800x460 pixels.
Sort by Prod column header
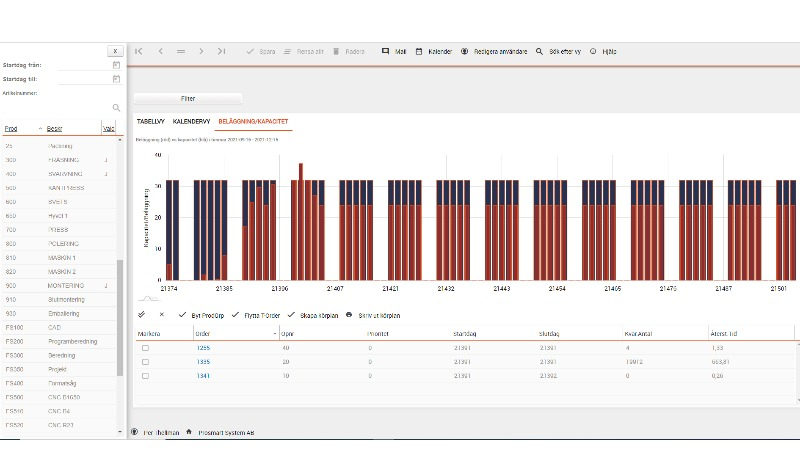click(x=11, y=129)
